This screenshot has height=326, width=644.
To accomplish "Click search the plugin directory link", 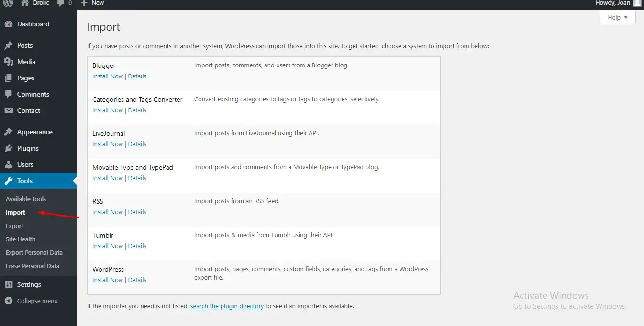I will 227,306.
